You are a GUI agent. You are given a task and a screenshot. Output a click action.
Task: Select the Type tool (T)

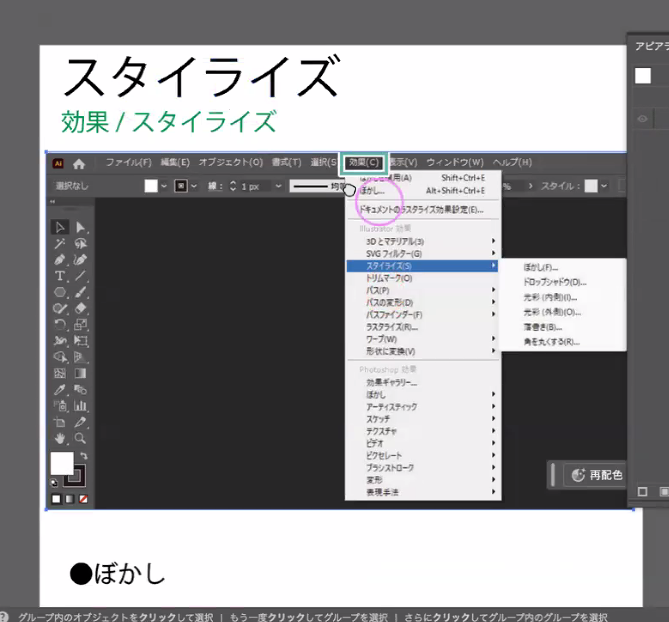(x=60, y=275)
